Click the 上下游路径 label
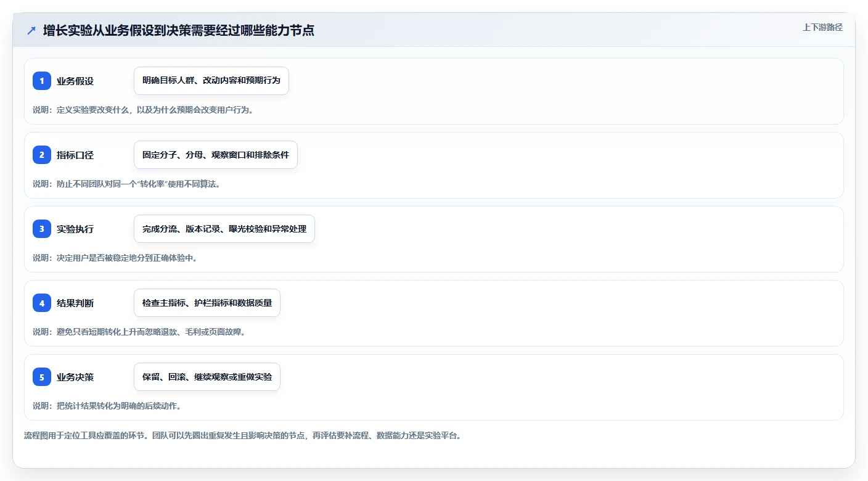 [x=822, y=27]
